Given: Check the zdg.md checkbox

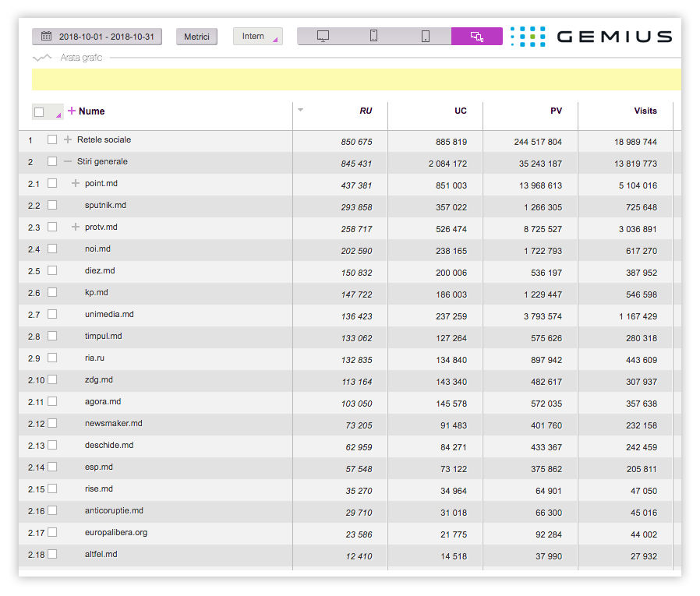Looking at the screenshot, I should 52,380.
